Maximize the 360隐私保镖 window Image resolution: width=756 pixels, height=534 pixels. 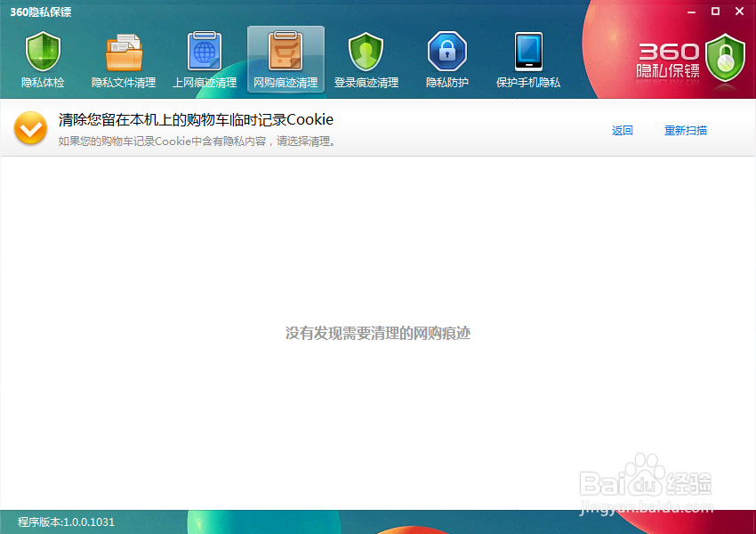715,11
